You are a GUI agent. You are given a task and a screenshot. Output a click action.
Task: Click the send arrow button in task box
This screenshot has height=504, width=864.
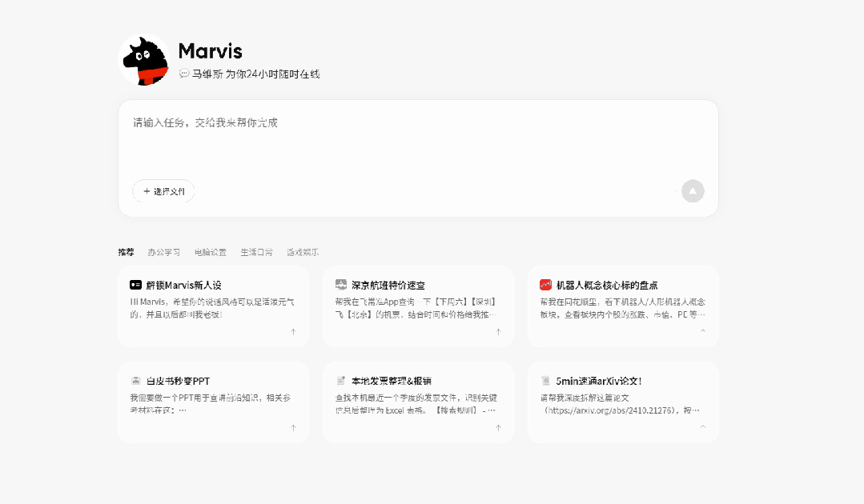coord(693,191)
